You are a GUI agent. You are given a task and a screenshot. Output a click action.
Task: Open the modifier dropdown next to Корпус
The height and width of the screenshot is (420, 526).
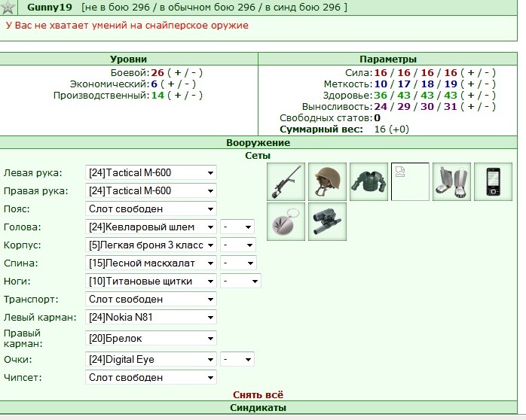(x=238, y=245)
